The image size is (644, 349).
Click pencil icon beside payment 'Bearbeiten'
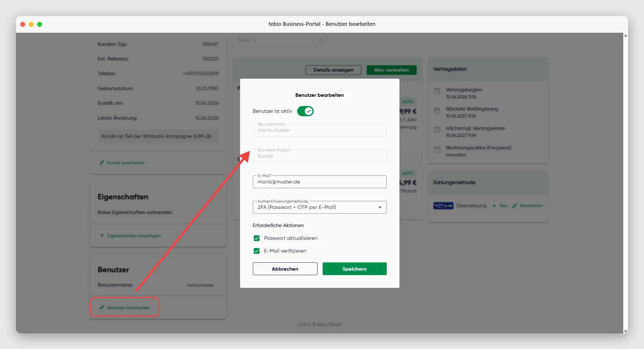pyautogui.click(x=514, y=206)
